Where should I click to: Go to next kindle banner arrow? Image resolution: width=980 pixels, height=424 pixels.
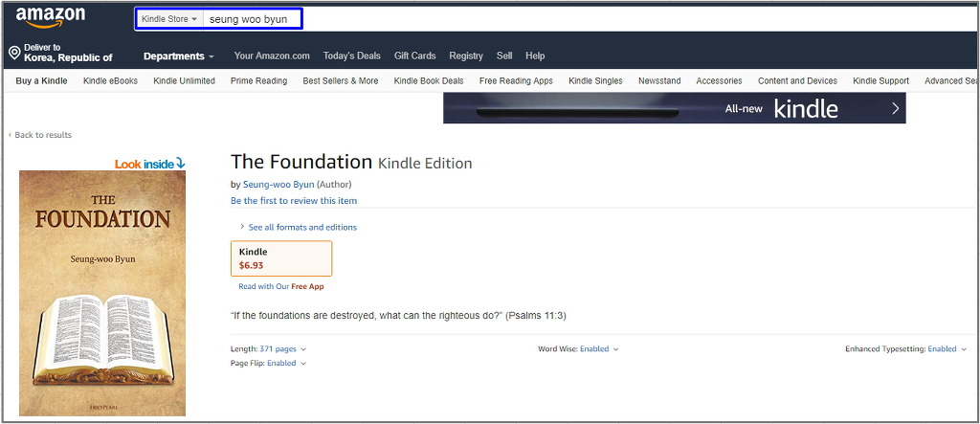[x=895, y=108]
